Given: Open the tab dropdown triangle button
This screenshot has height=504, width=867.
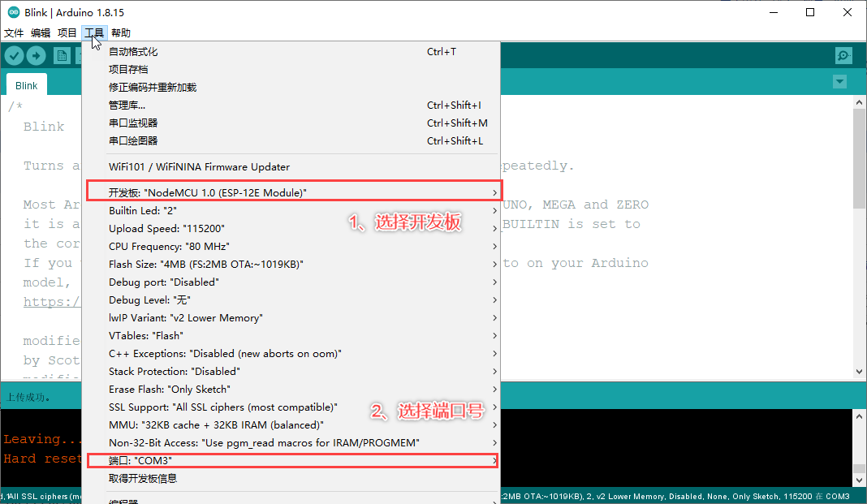Looking at the screenshot, I should (x=839, y=82).
